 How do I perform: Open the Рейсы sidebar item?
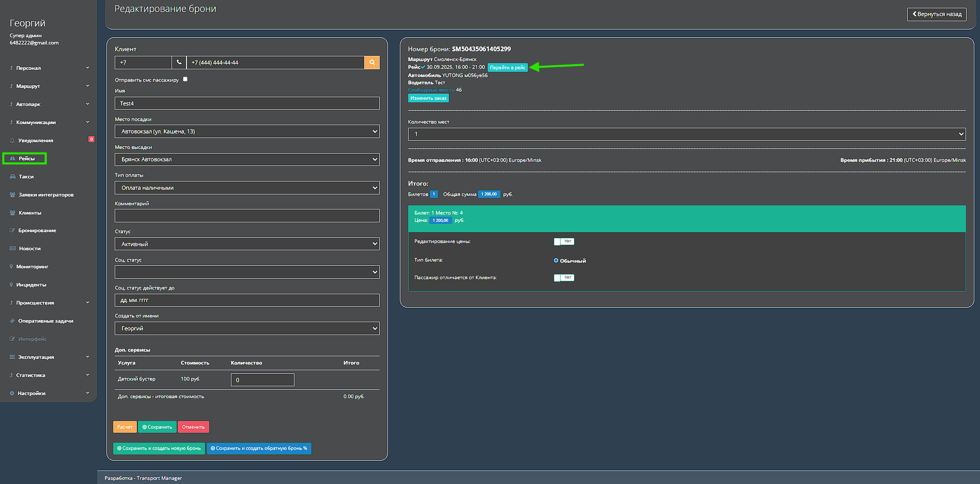pos(25,159)
